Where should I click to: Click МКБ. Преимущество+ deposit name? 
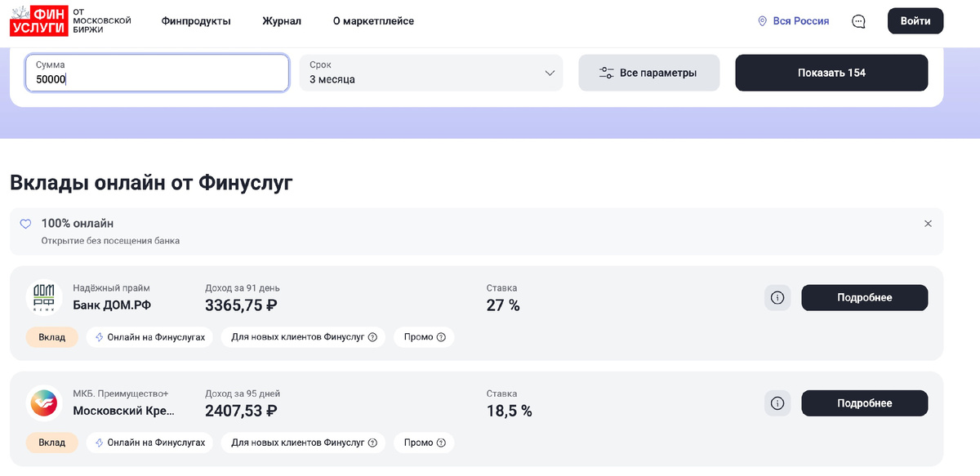[121, 394]
